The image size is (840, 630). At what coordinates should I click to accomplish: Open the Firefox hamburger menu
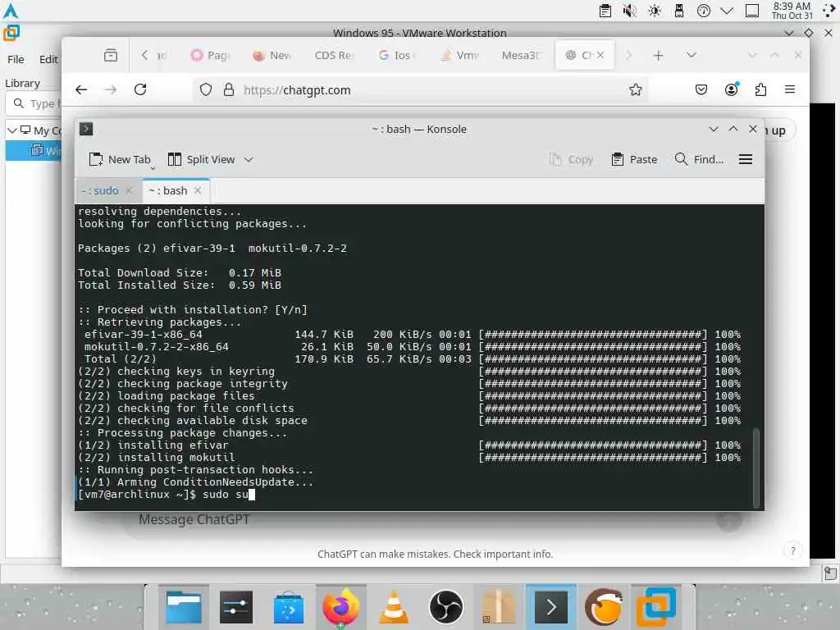789,89
